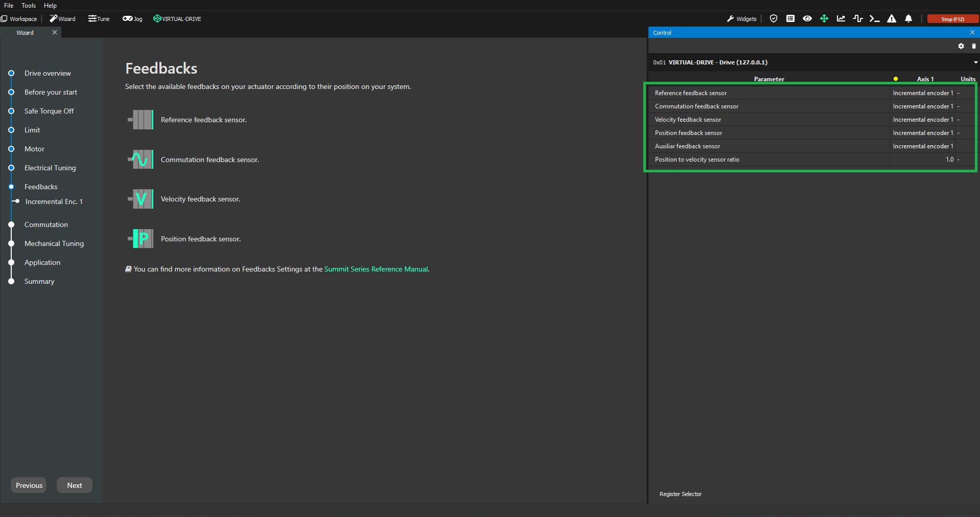Image resolution: width=980 pixels, height=517 pixels.
Task: Open the Tools menu
Action: click(x=29, y=6)
